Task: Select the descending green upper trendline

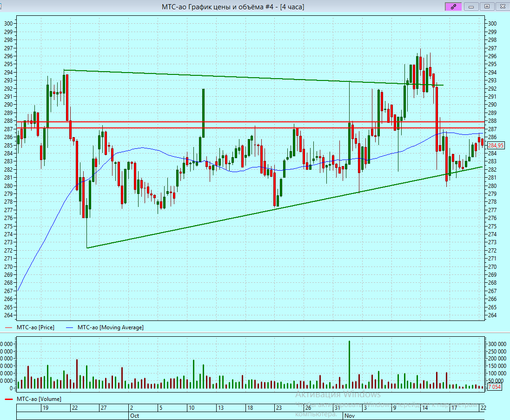Action: 254,77
